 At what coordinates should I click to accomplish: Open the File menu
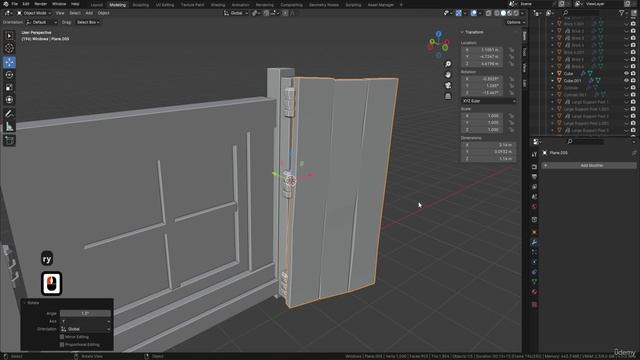pos(15,4)
